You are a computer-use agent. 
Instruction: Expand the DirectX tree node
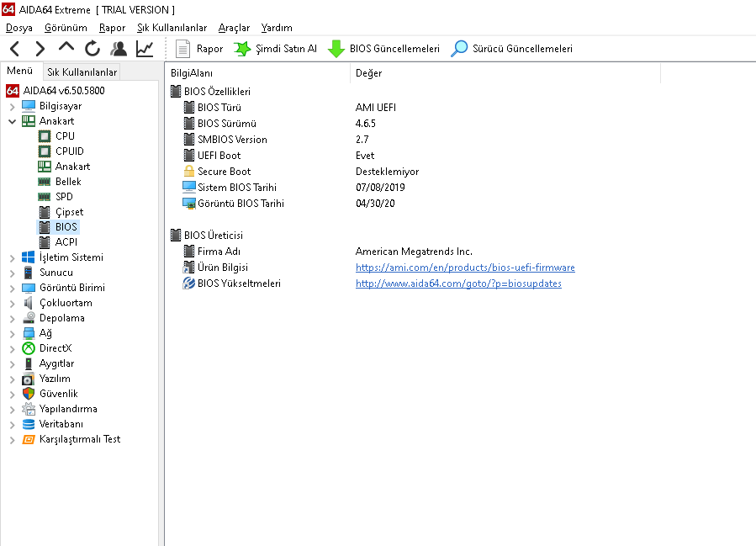(13, 349)
